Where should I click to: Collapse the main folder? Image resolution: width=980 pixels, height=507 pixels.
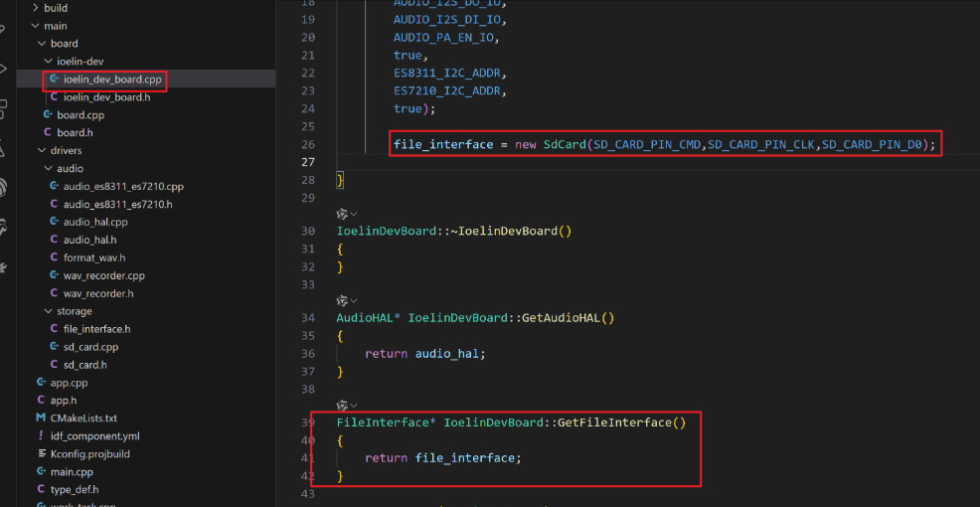click(35, 26)
